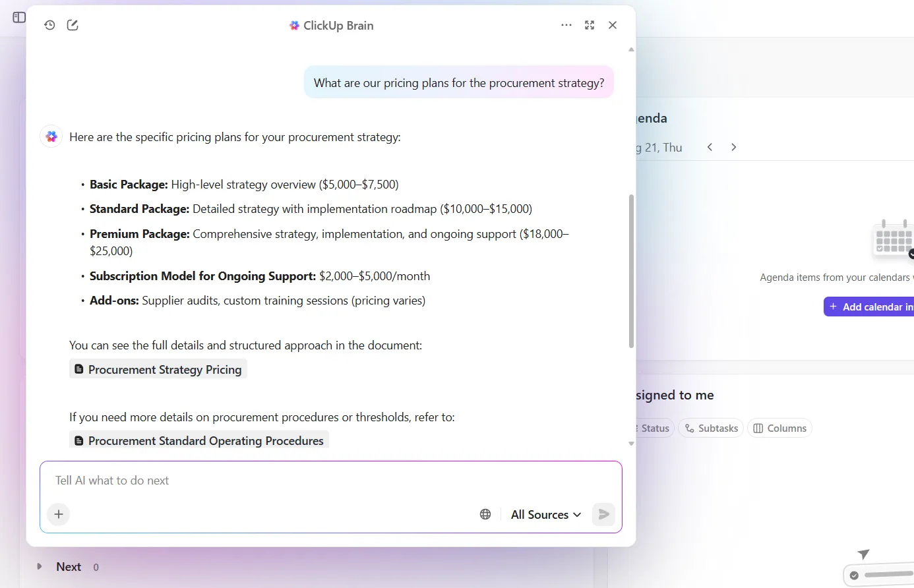Screen dimensions: 914x588
Task: Open the Subtasks filter button
Action: pos(711,428)
